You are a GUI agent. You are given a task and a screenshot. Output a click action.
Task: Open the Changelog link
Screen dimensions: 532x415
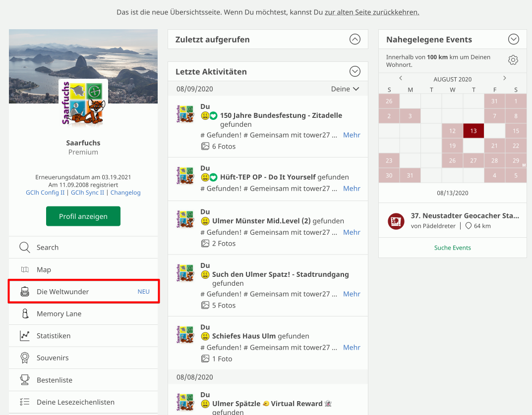[x=125, y=193]
